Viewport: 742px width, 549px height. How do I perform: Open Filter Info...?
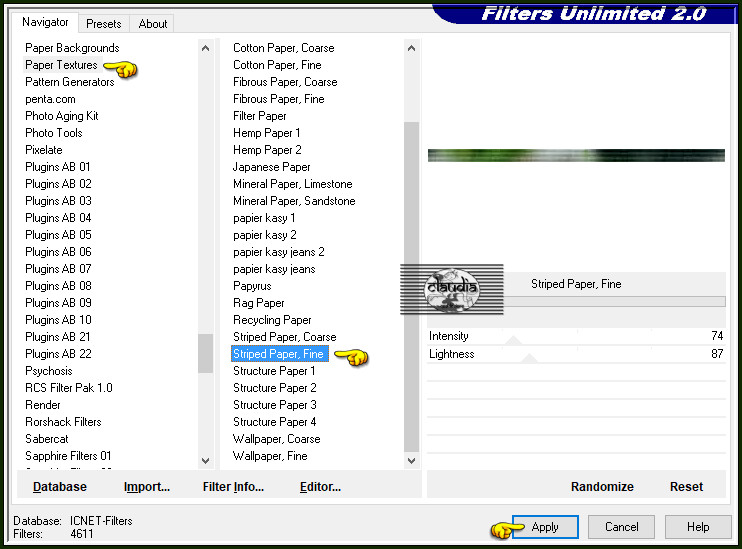point(233,487)
